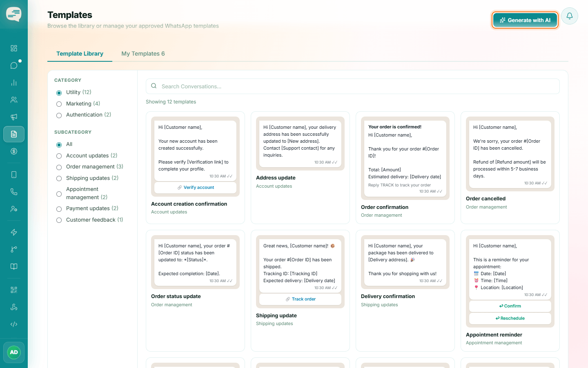588x368 pixels.
Task: Open the bar chart analytics icon
Action: [x=14, y=83]
